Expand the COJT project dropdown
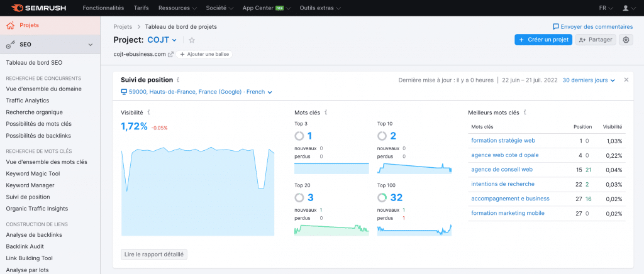Viewport: 644px width, 274px height. coord(175,40)
